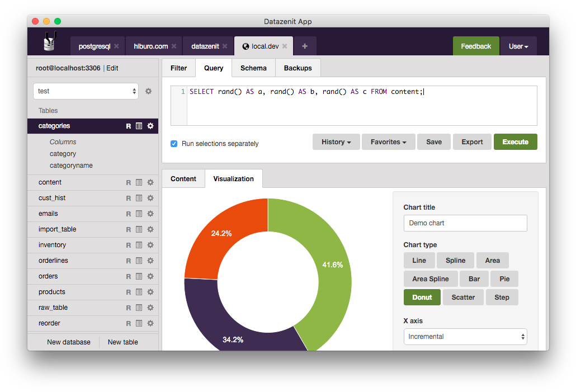576x392 pixels.
Task: Open the Visualization tab
Action: point(234,178)
